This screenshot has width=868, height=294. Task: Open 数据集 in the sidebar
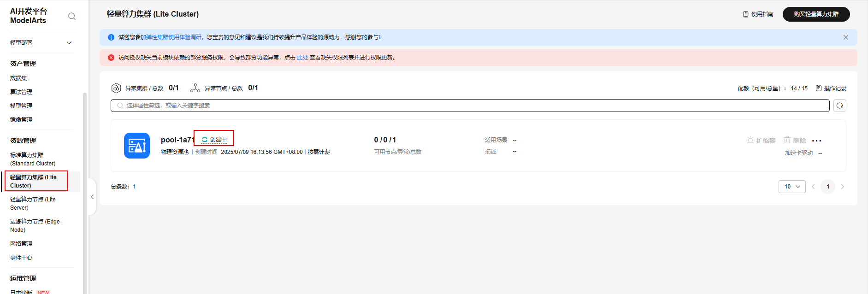tap(18, 78)
